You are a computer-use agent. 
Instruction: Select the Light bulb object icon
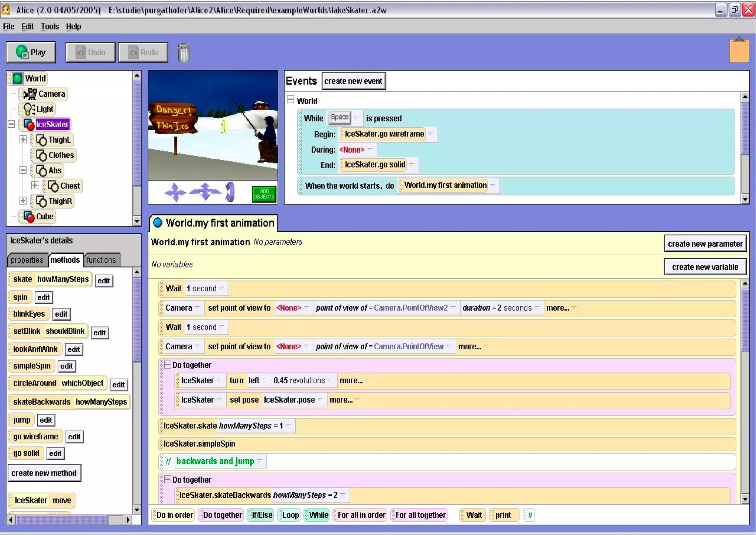(28, 109)
